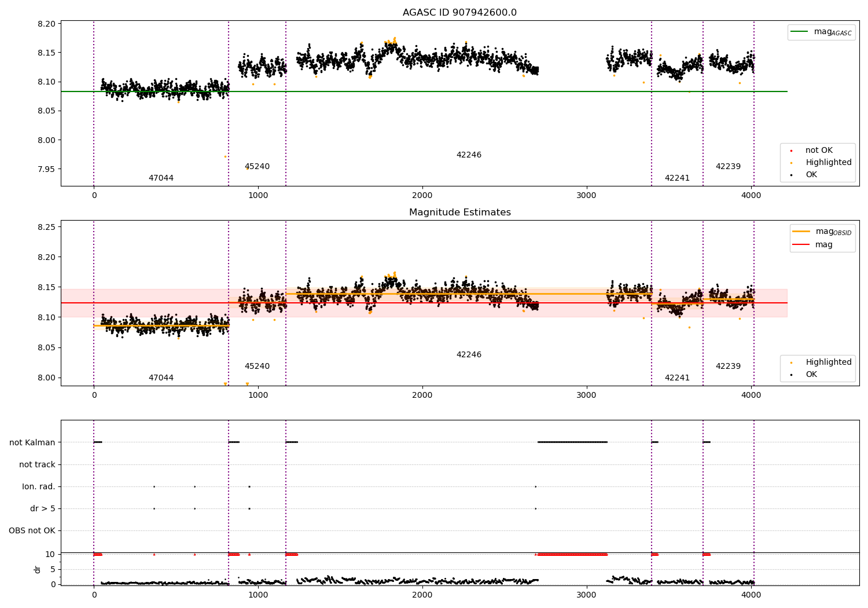
Task: Select the red 'mag' legend entry
Action: (813, 244)
